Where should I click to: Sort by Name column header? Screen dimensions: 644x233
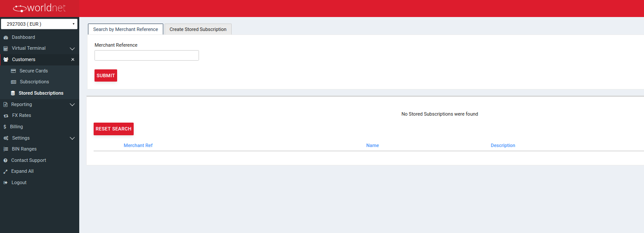pos(373,146)
